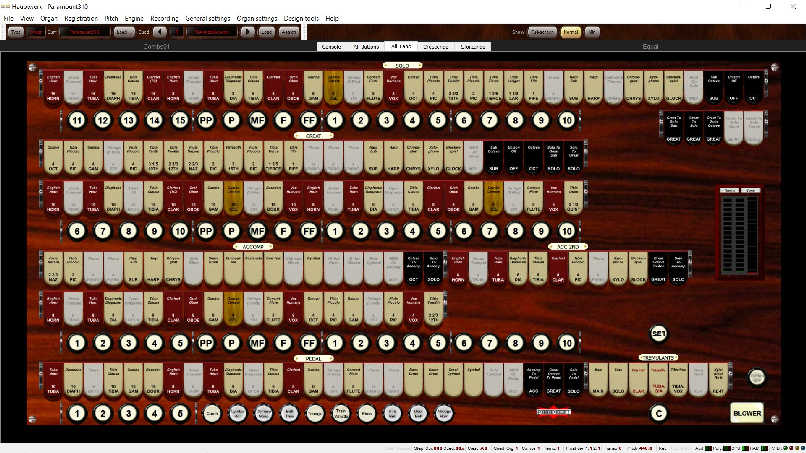The image size is (806, 453).
Task: Toggle the BLOWER button
Action: click(x=747, y=413)
